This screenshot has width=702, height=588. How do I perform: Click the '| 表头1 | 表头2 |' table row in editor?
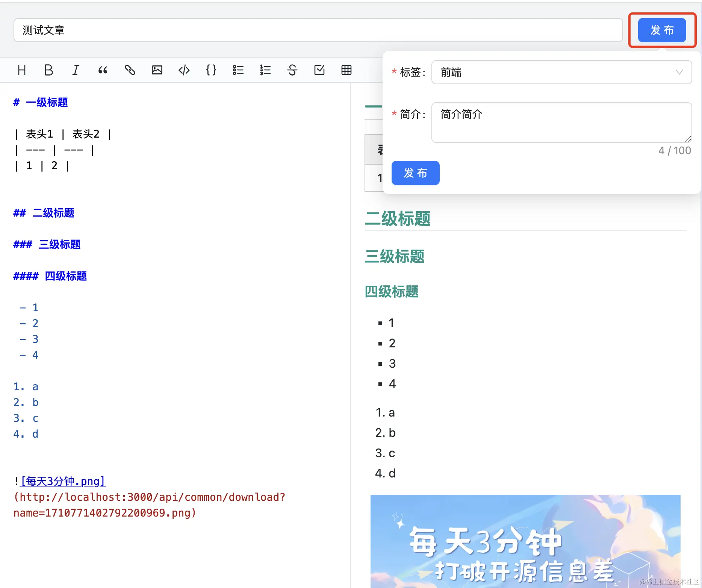tap(63, 134)
